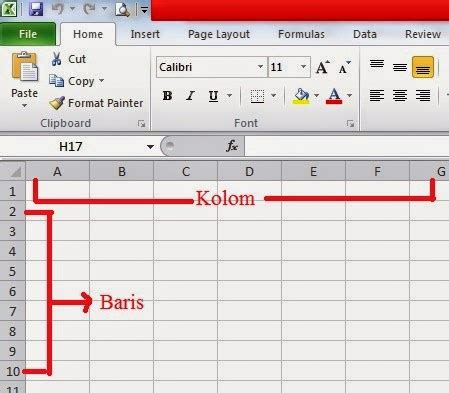Viewport: 449px width, 393px height.
Task: Toggle Bold formatting
Action: (x=167, y=96)
